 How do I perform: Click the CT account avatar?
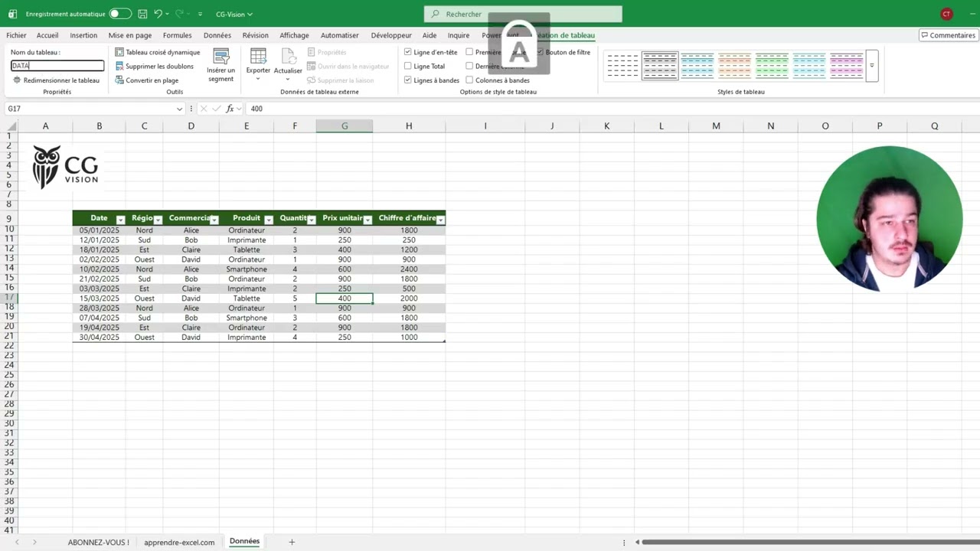[947, 14]
